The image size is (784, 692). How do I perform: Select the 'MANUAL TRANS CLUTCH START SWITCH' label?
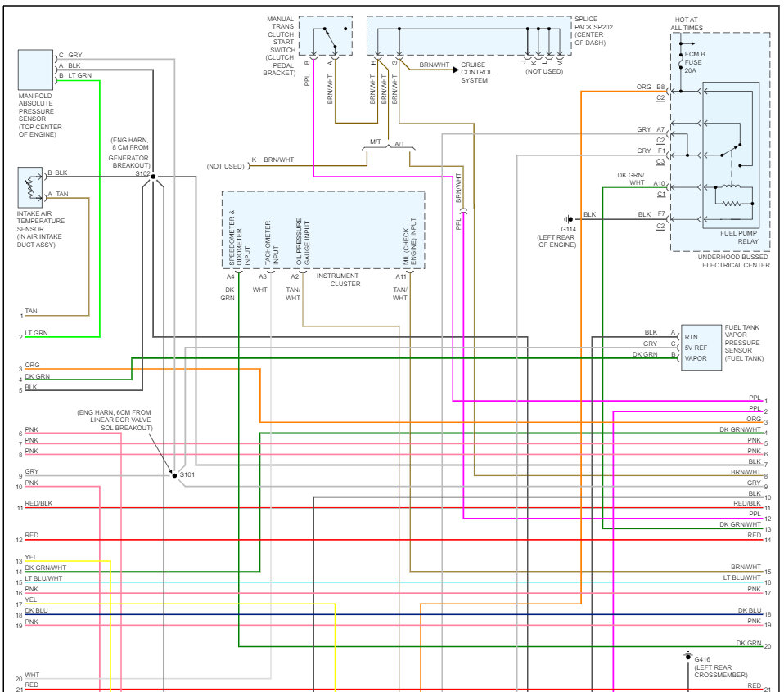[280, 46]
